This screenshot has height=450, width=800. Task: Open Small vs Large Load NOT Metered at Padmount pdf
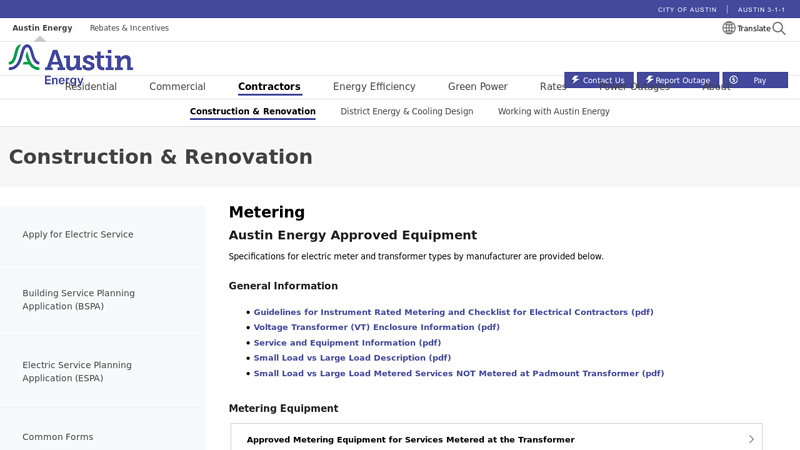point(459,373)
